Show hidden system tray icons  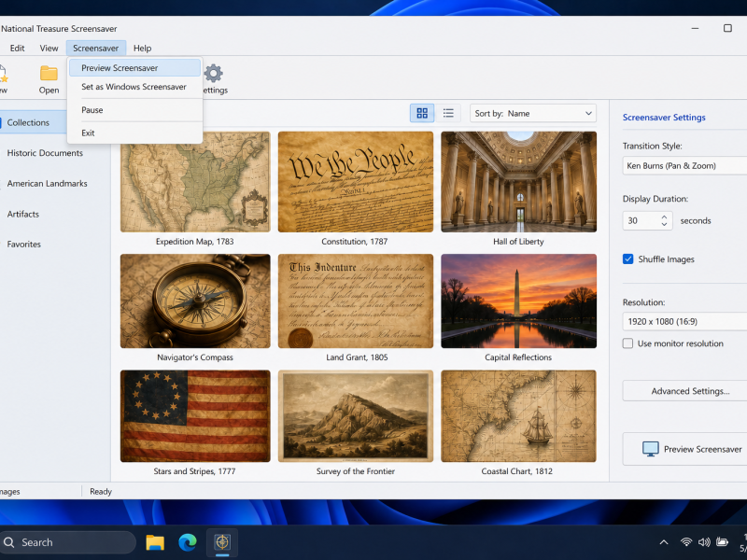664,542
